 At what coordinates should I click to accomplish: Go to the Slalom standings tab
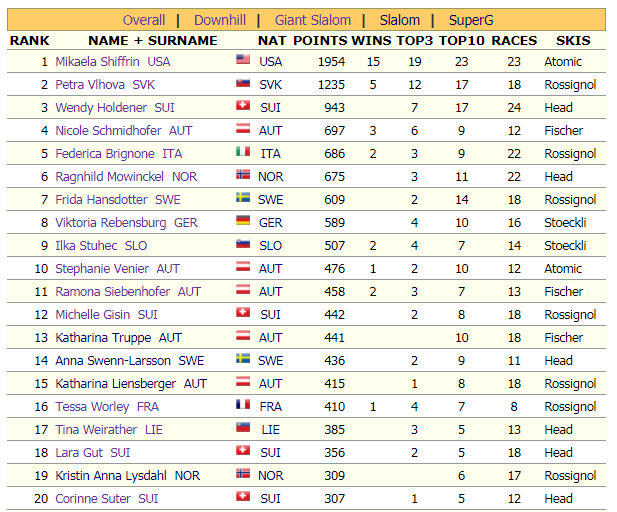[399, 20]
